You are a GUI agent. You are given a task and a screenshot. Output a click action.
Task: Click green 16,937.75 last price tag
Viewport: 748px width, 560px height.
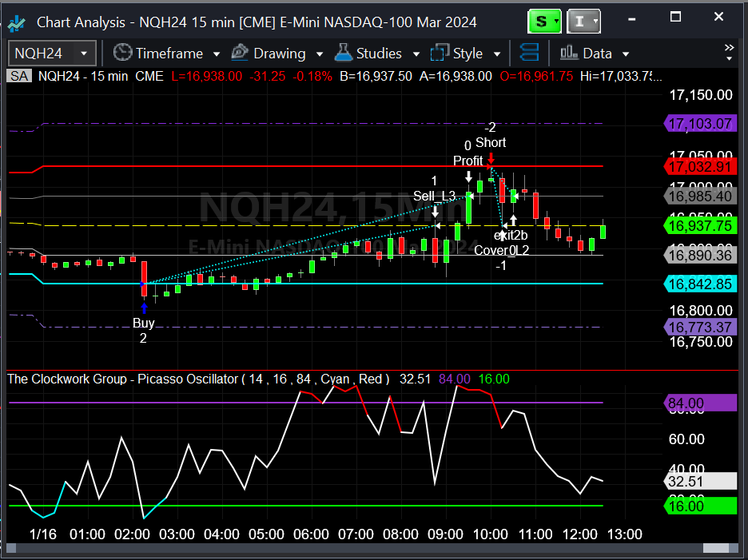point(700,225)
